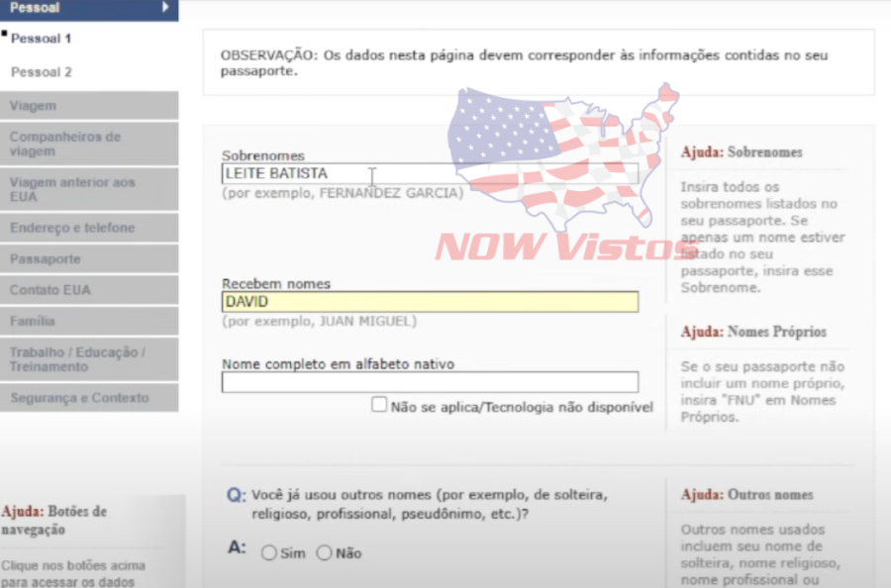Open the Viagem section
Screen dimensions: 891x588
pyautogui.click(x=35, y=105)
